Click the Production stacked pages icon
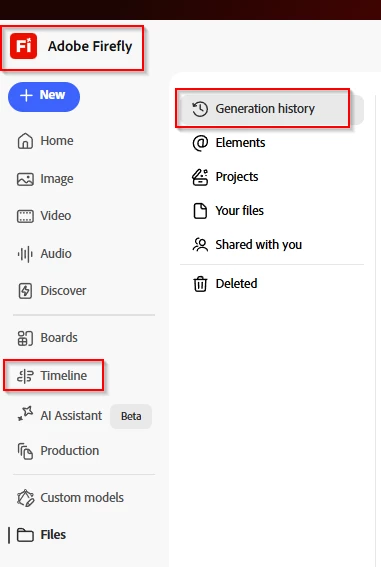The width and height of the screenshot is (381, 567). click(x=25, y=451)
